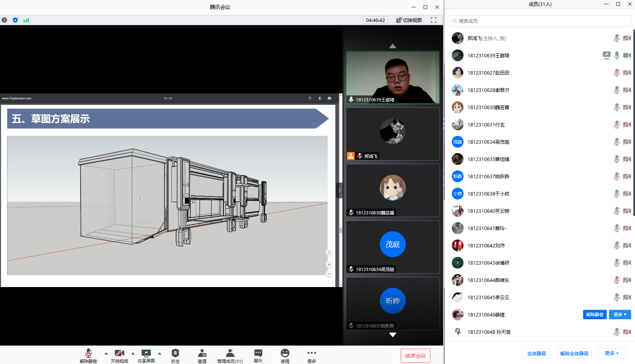Open the Emoji (表情) icon
The height and width of the screenshot is (364, 635).
tap(285, 353)
